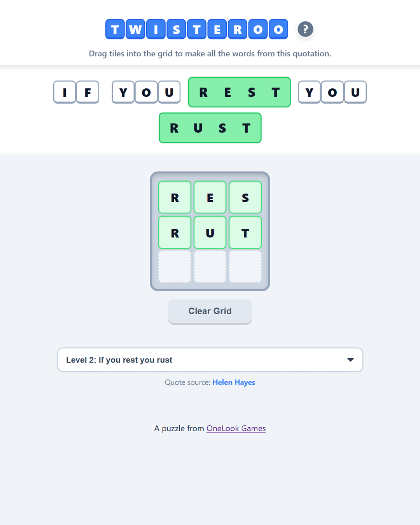This screenshot has width=420, height=525.
Task: Select the Y tile of the second YOU
Action: [310, 92]
